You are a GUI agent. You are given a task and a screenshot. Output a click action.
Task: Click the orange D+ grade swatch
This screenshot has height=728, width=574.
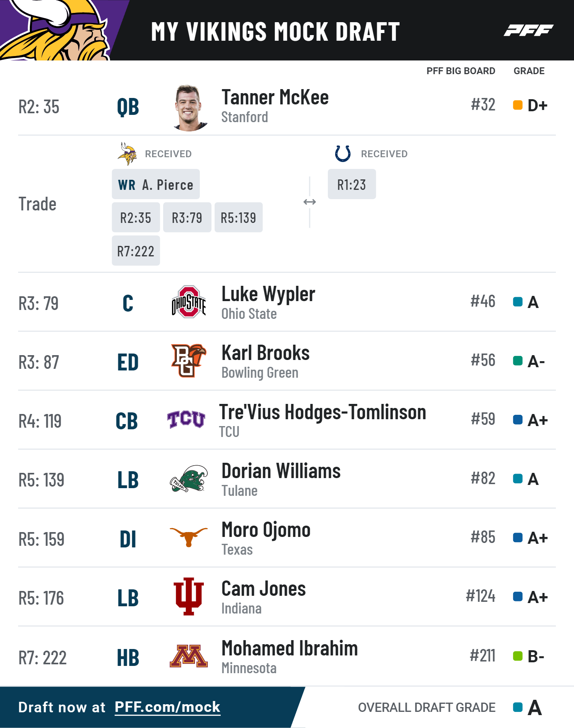coord(518,105)
